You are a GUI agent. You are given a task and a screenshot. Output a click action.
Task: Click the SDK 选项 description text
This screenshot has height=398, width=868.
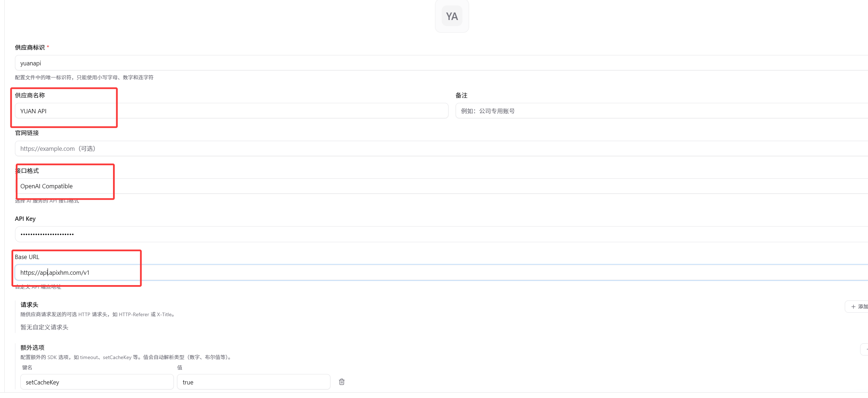127,357
